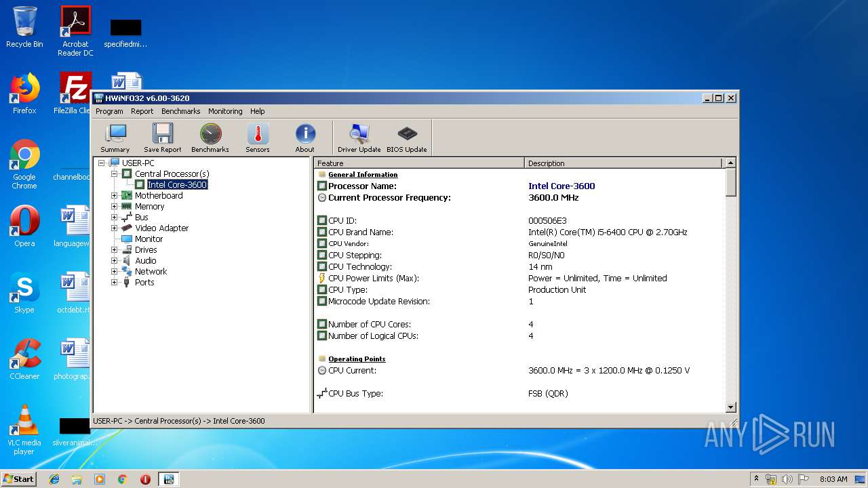
Task: Select the Memory tree entry
Action: pyautogui.click(x=149, y=206)
